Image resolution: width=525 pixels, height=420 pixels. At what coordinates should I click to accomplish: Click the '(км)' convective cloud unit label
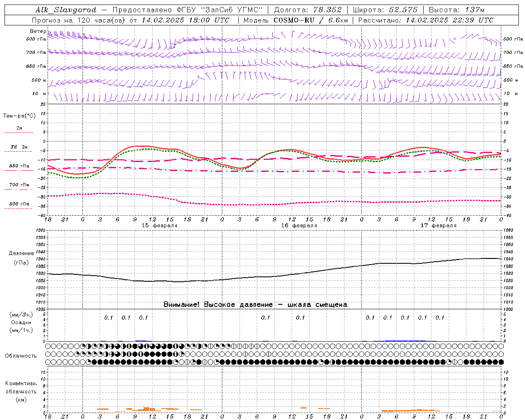pos(21,399)
